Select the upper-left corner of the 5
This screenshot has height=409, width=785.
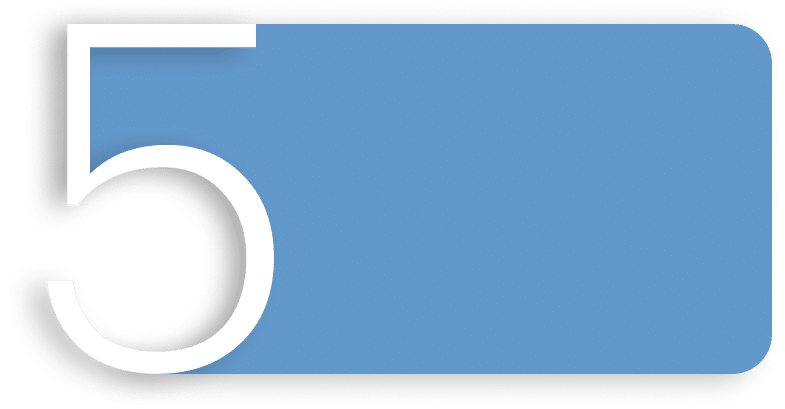pos(70,28)
